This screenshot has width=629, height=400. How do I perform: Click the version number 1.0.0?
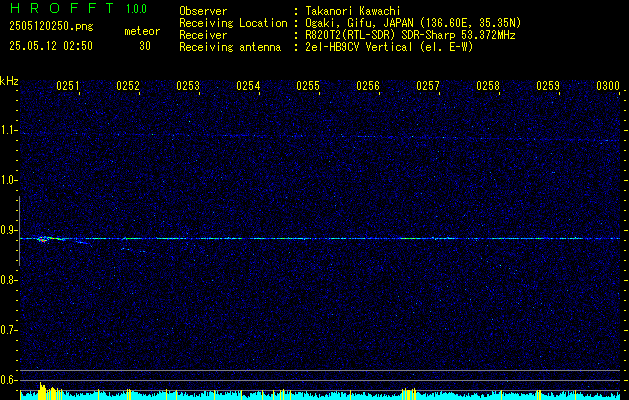(x=136, y=9)
